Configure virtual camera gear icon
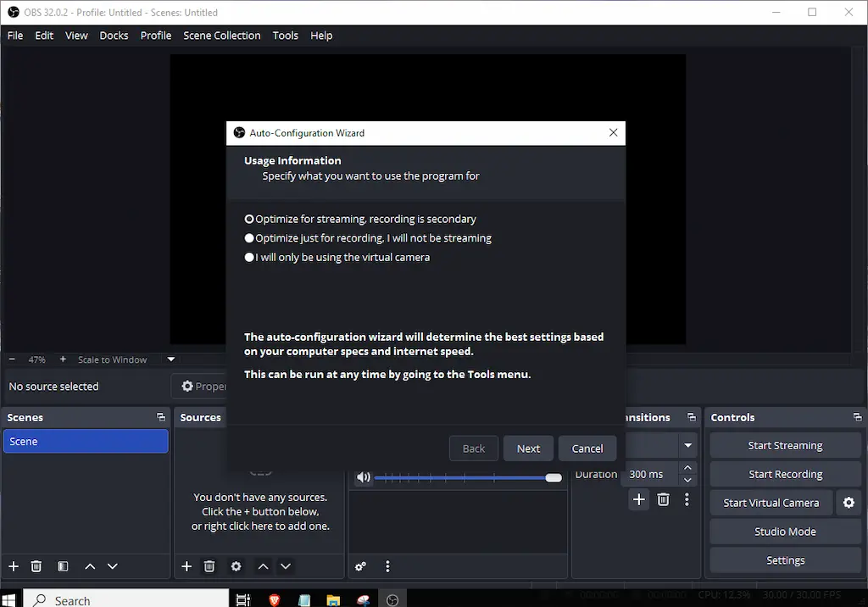The width and height of the screenshot is (868, 607). (849, 503)
